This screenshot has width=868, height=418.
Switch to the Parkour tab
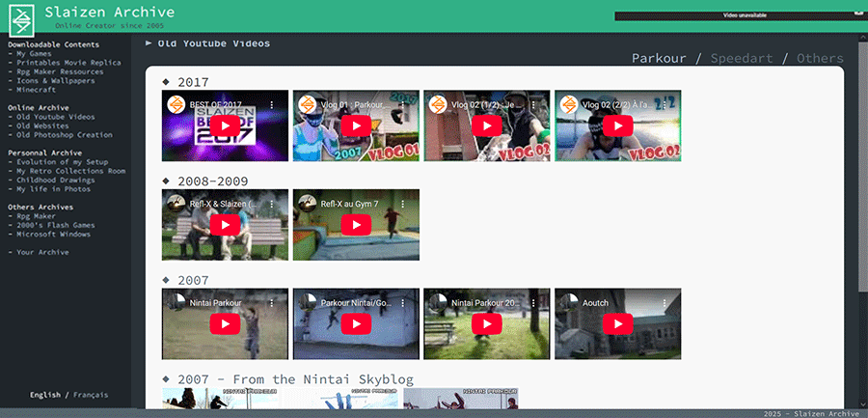click(659, 58)
